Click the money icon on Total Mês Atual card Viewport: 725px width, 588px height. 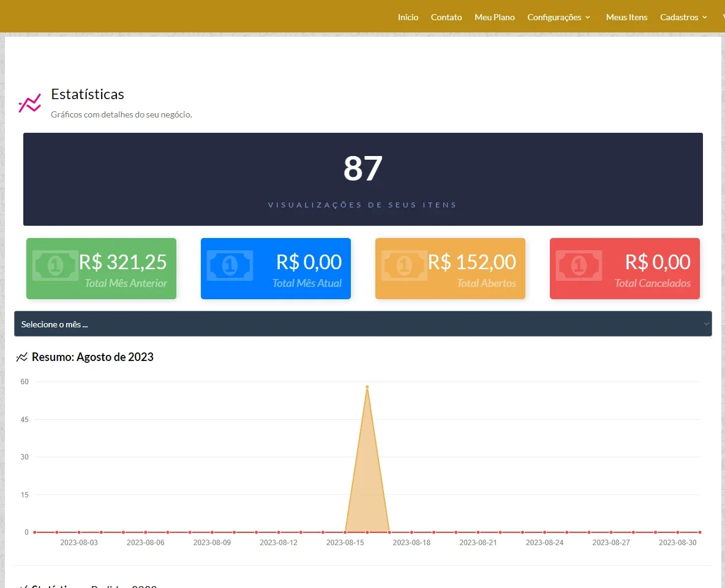(230, 266)
